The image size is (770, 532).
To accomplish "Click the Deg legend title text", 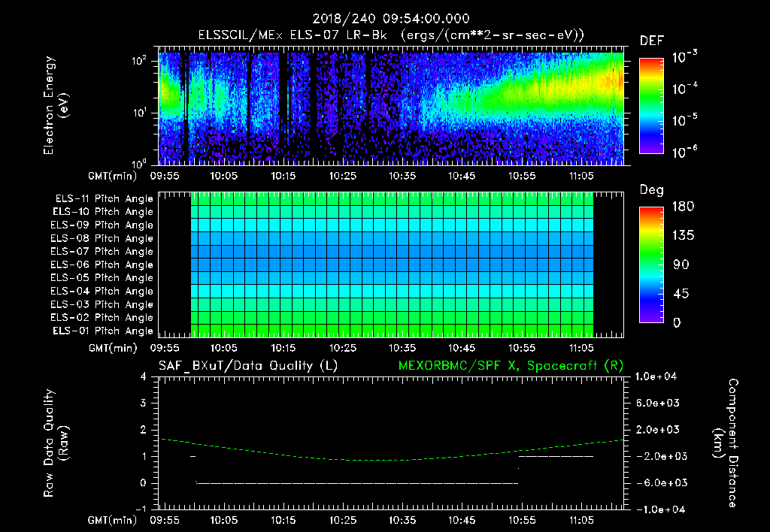I will [652, 190].
